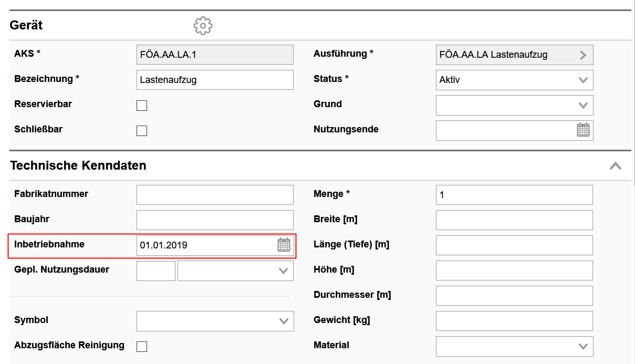Open the calendar picker for Nutzungsende
635x364 pixels.
(583, 130)
